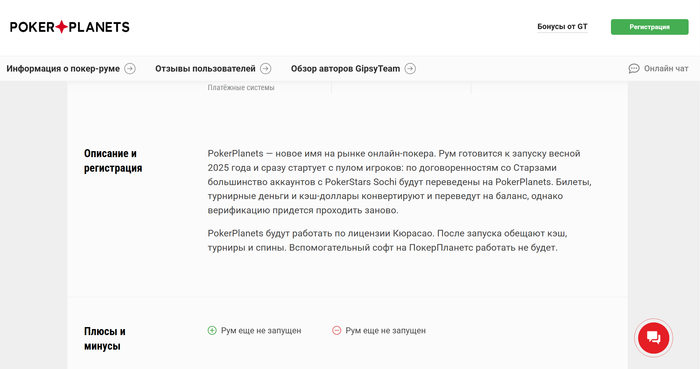Screen dimensions: 700x369
Task: Open the PokerPlanets logo home link
Action: point(70,27)
